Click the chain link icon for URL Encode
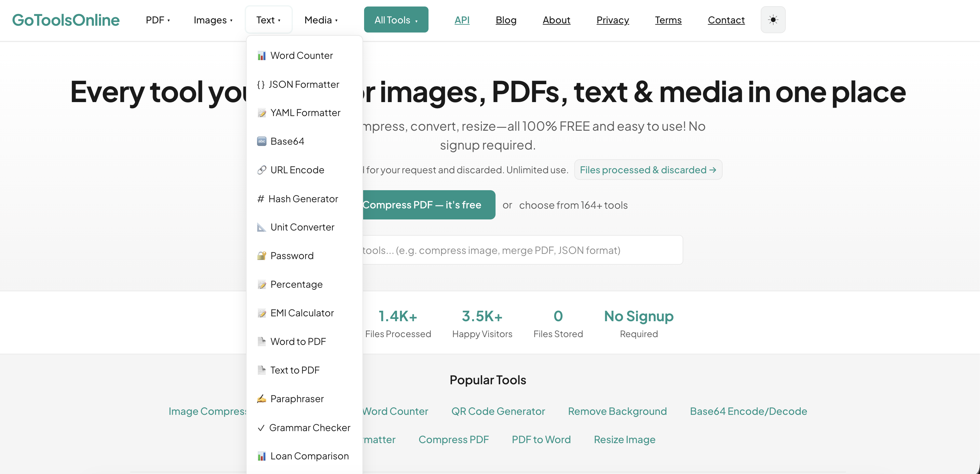 [x=261, y=170]
